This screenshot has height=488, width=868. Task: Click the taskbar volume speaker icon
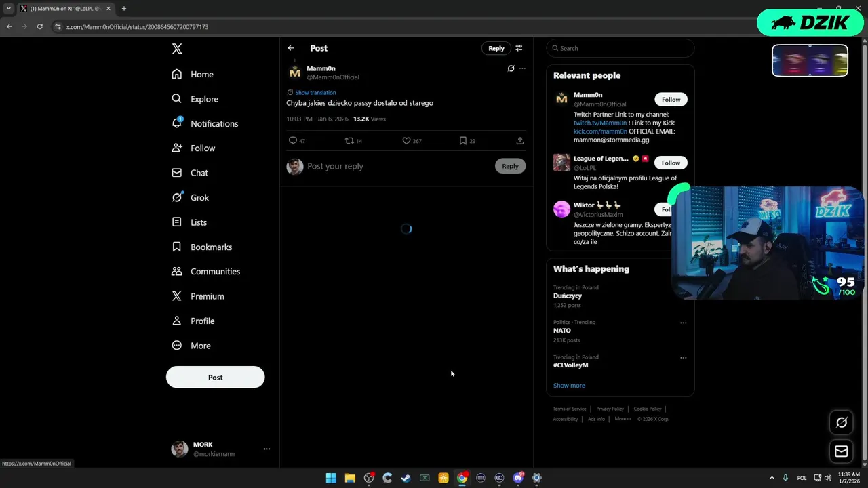pyautogui.click(x=828, y=478)
